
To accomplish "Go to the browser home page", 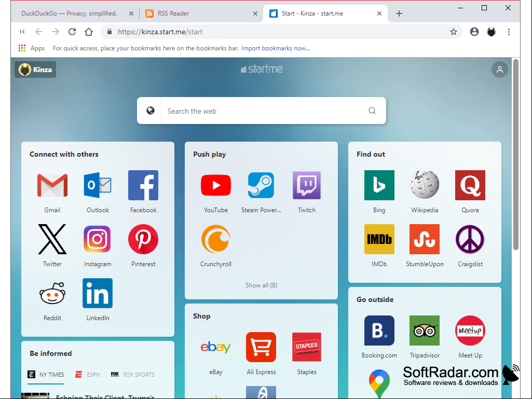I will pyautogui.click(x=89, y=32).
